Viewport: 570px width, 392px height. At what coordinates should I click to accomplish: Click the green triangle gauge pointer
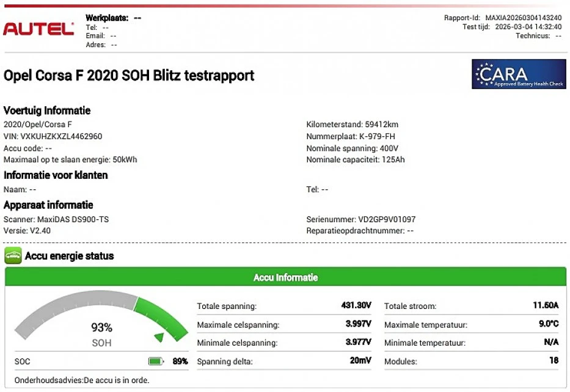point(159,337)
